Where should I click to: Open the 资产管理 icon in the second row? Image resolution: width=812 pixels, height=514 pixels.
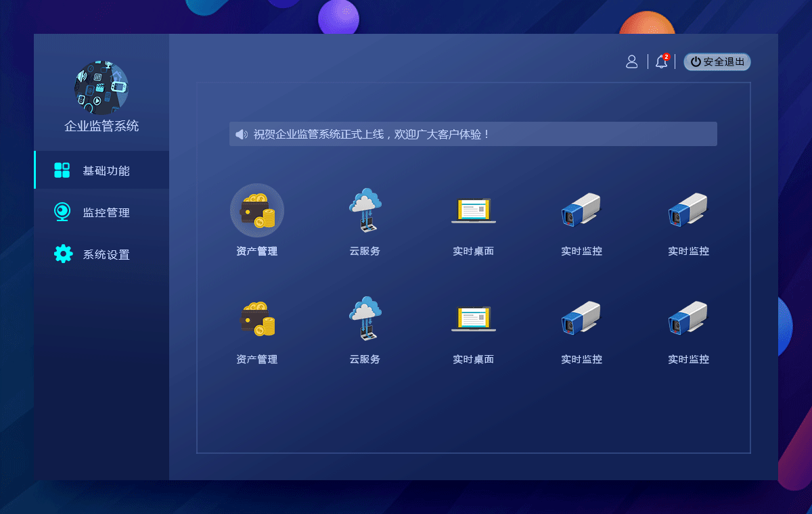point(257,318)
